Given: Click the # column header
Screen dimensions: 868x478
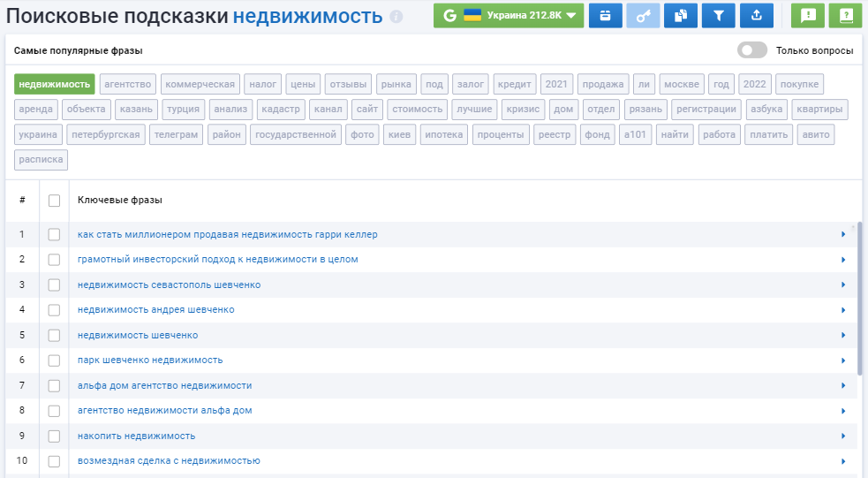Looking at the screenshot, I should (22, 200).
